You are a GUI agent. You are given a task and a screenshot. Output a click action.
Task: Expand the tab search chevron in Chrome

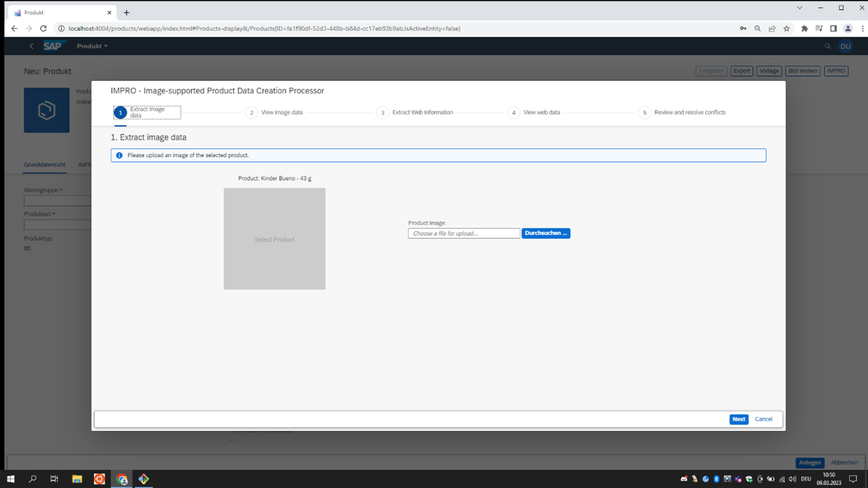click(800, 8)
